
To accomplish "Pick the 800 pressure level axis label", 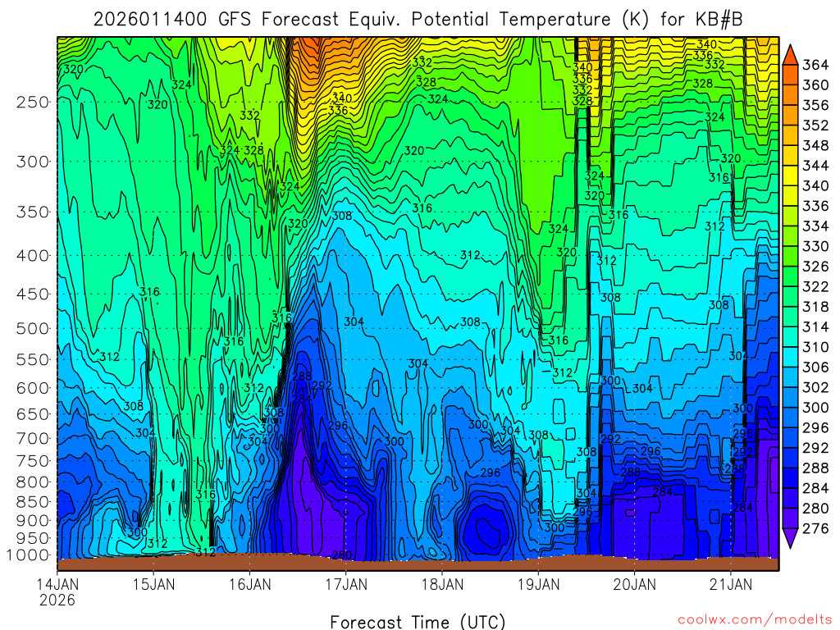I will pyautogui.click(x=33, y=482).
